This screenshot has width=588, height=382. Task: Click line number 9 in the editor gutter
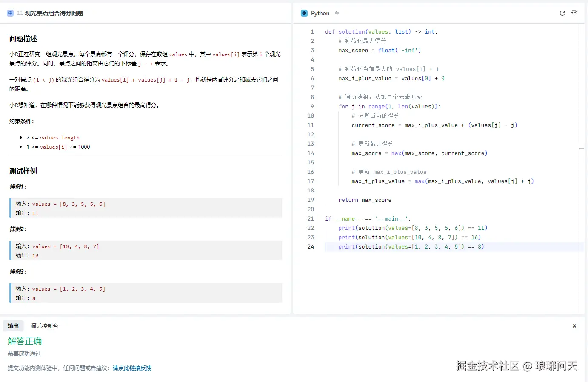(312, 107)
